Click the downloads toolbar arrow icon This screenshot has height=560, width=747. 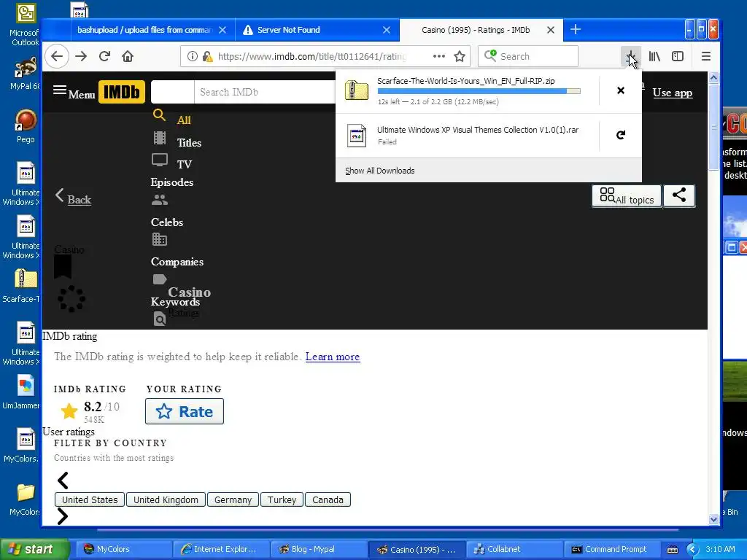click(x=630, y=56)
